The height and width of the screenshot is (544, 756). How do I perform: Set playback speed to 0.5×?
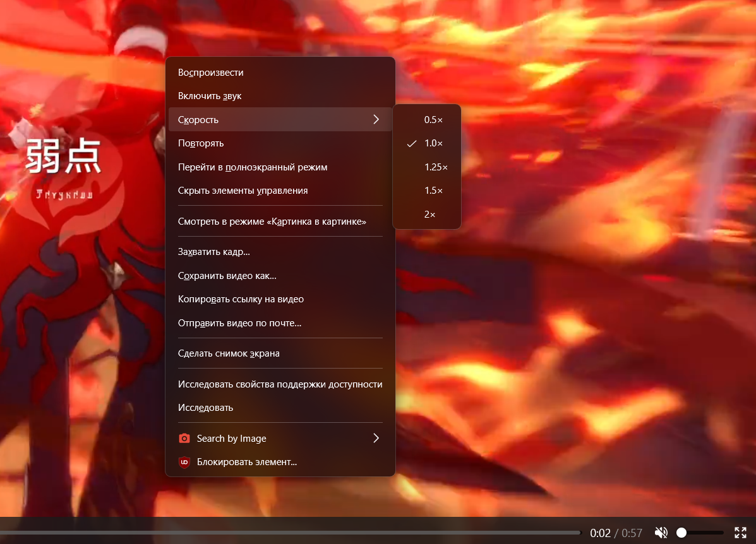[427, 119]
